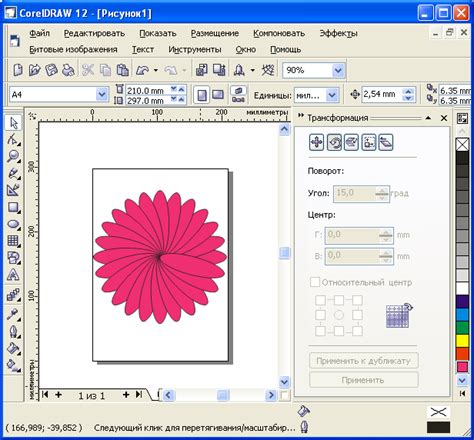This screenshot has height=440, width=474.
Task: Select the Zoom magnifier tool
Action: click(13, 156)
